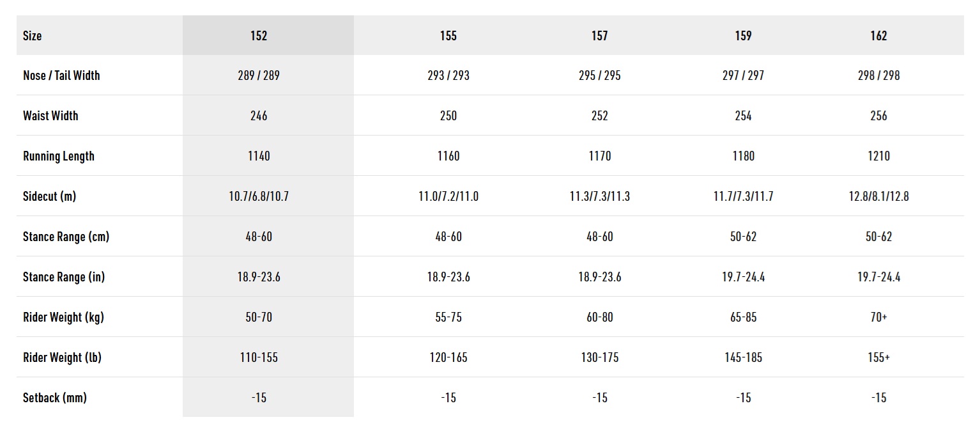Select the 70+ rider weight cell
This screenshot has height=431, width=980.
point(878,317)
